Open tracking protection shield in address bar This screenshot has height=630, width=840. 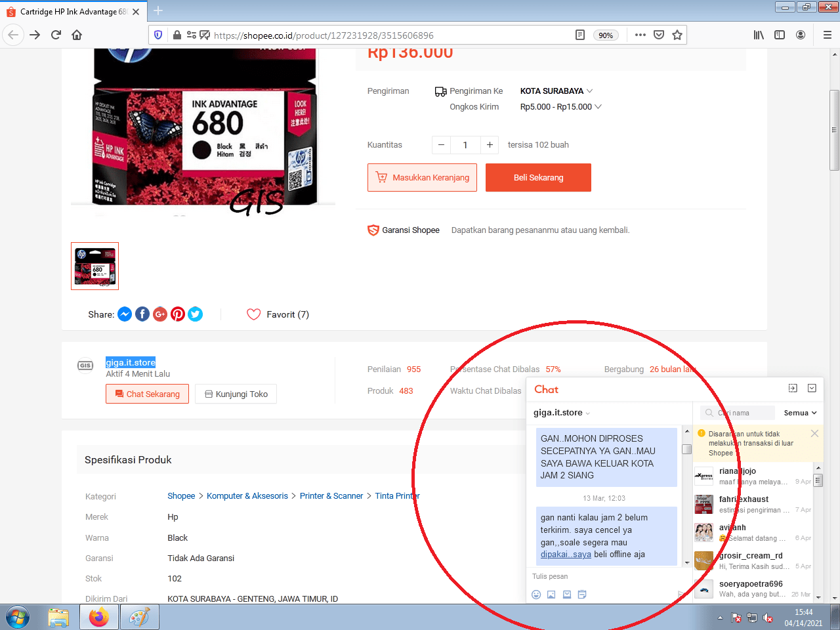pos(158,35)
